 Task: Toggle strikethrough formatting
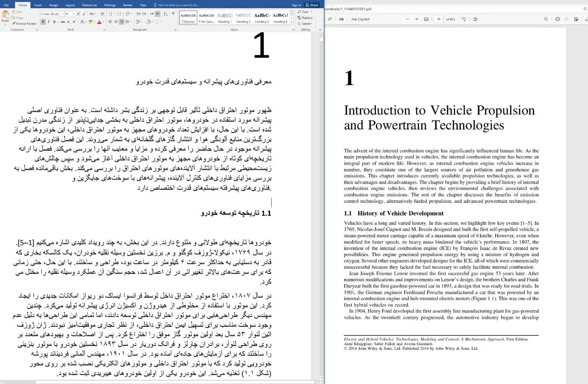coord(63,22)
